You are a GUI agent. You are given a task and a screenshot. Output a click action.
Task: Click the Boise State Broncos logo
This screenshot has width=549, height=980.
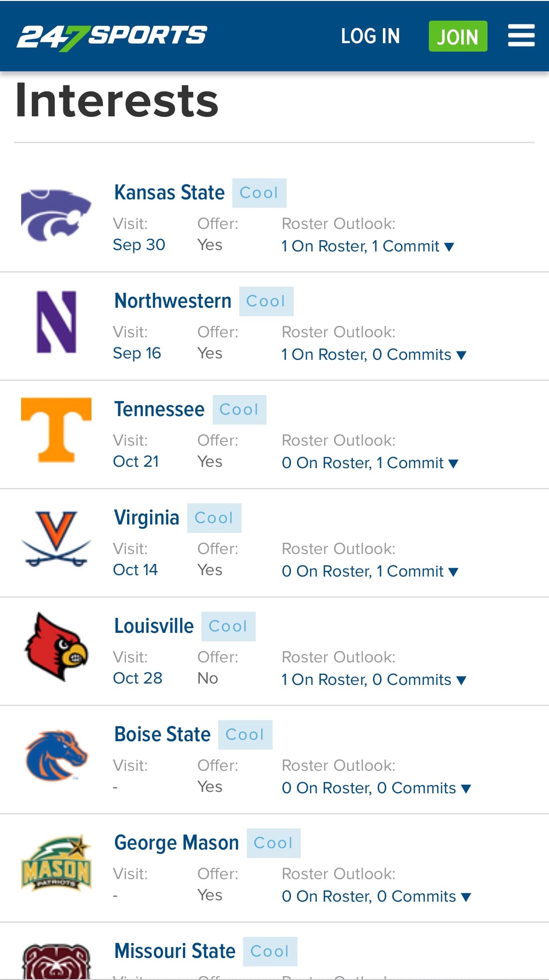(56, 755)
